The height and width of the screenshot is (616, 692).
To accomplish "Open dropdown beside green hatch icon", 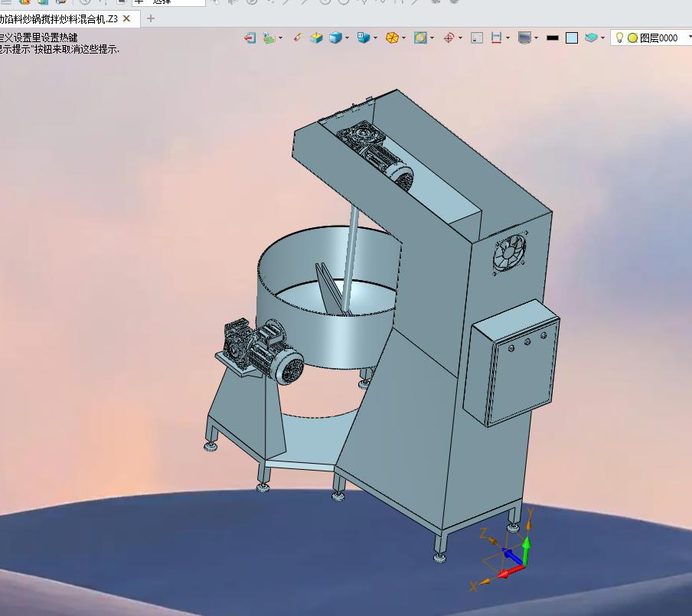I will point(280,38).
